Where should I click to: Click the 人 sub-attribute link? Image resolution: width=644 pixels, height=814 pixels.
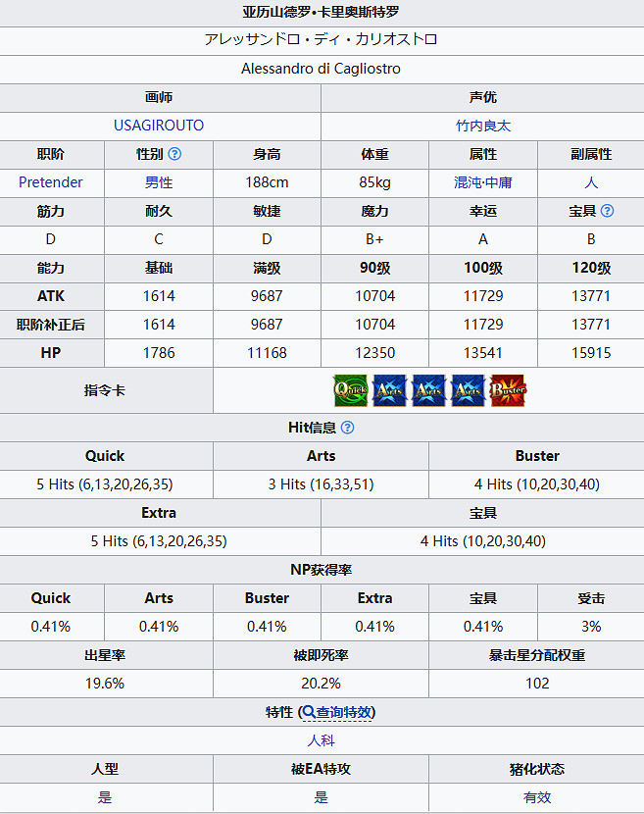coord(591,182)
